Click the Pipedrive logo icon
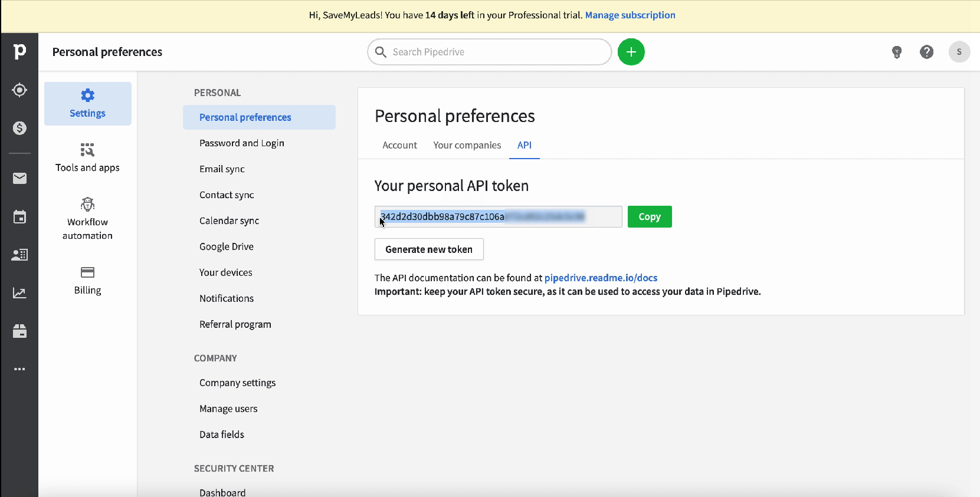 19,52
